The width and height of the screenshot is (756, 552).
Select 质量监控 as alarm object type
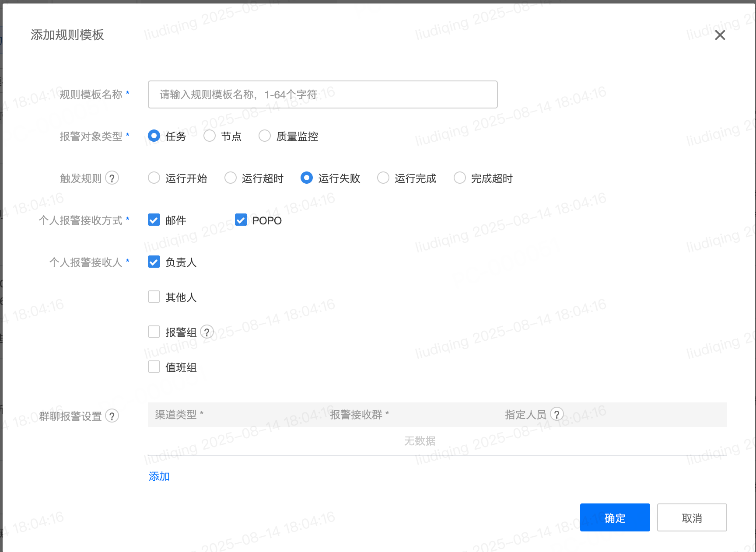265,136
